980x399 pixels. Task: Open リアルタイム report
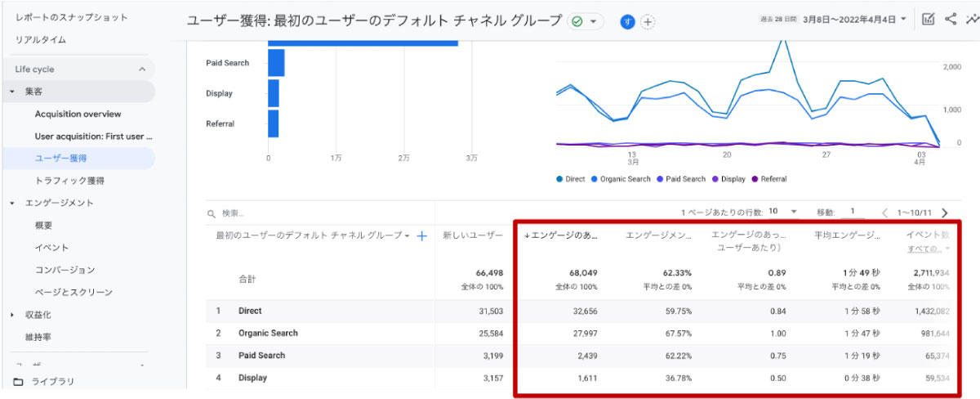click(41, 39)
